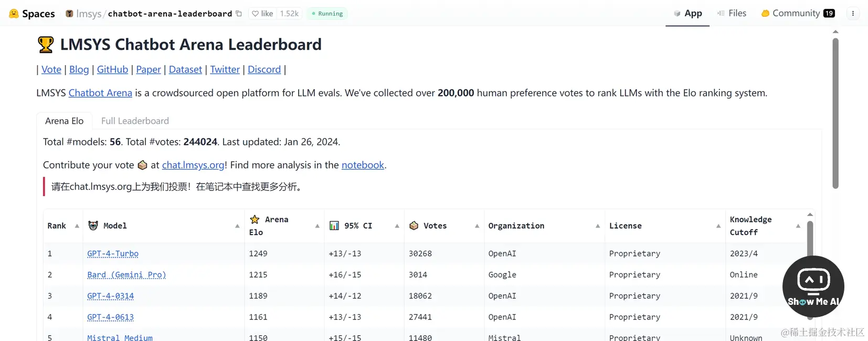The width and height of the screenshot is (868, 341).
Task: Click the Model column robot face icon
Action: (93, 226)
